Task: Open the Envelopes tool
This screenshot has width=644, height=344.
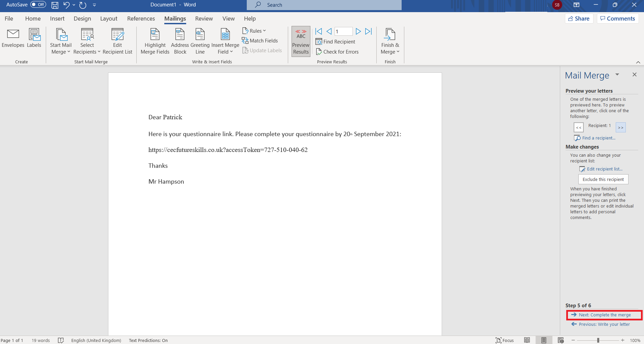Action: pos(13,38)
